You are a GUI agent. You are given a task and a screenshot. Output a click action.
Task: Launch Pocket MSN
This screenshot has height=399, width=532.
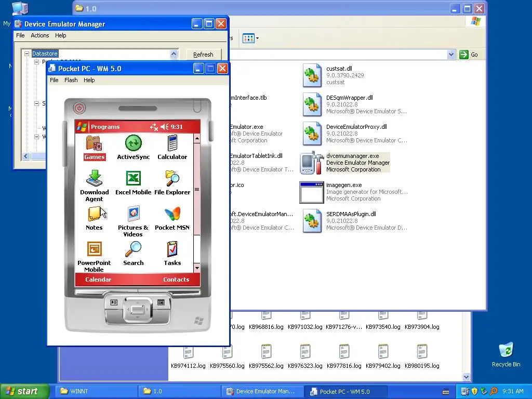click(x=172, y=218)
